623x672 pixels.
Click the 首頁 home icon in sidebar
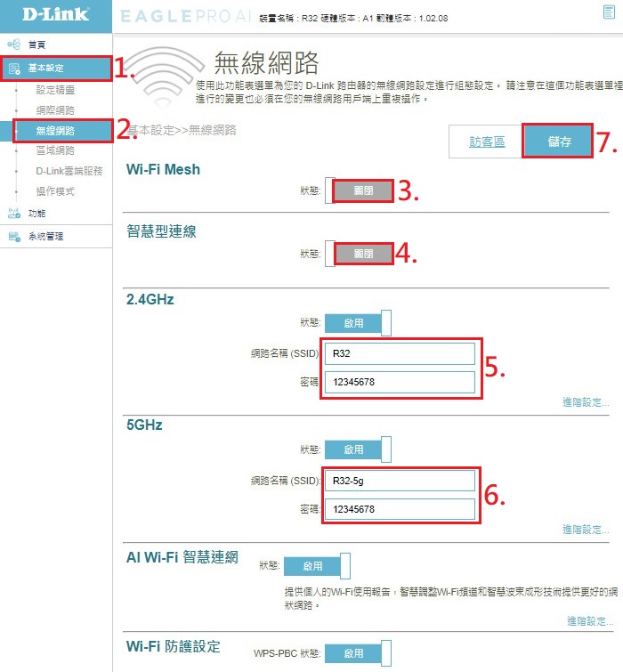tap(14, 45)
